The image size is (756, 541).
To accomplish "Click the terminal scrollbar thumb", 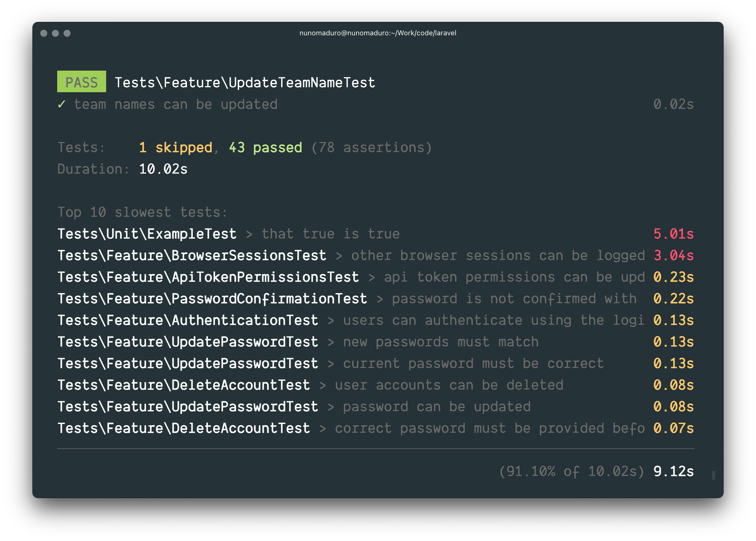I will [713, 475].
